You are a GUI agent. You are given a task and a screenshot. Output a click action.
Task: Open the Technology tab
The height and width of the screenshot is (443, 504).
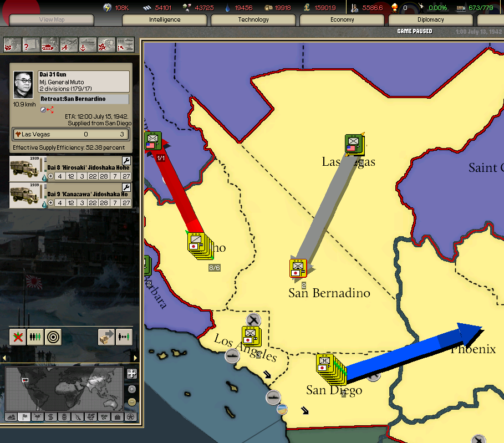(x=253, y=19)
